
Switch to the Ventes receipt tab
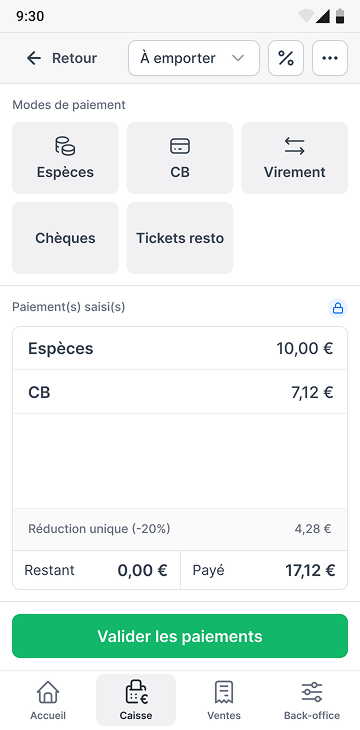pos(224,699)
